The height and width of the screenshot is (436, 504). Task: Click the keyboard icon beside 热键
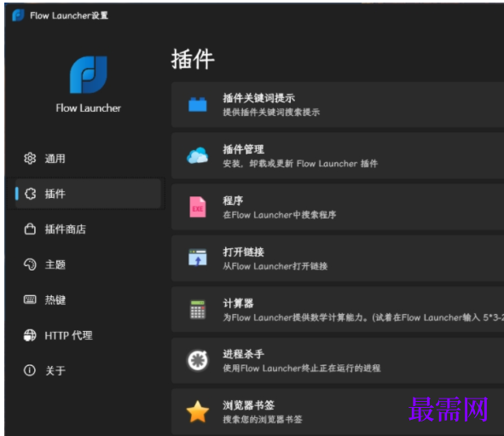coord(30,299)
